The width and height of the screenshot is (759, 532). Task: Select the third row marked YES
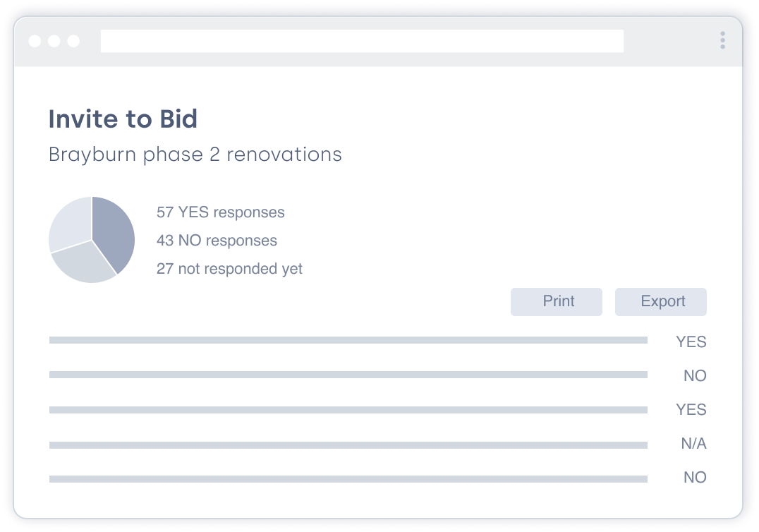click(348, 409)
